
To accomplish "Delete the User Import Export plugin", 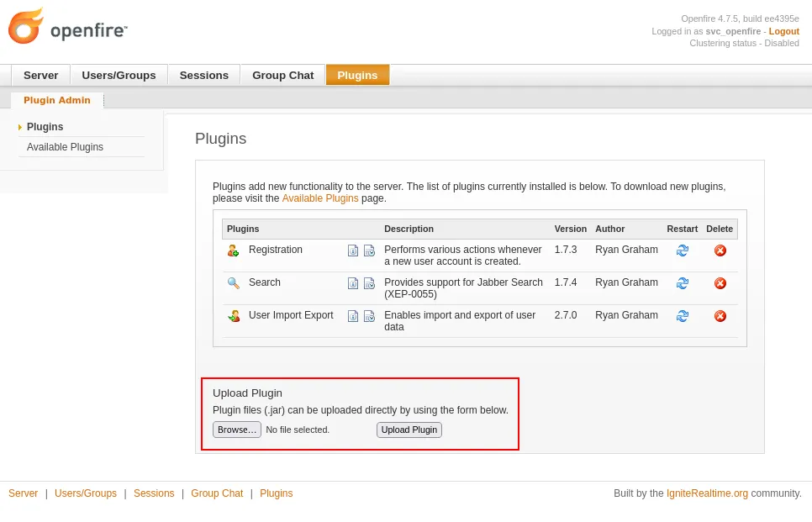I will click(x=720, y=316).
